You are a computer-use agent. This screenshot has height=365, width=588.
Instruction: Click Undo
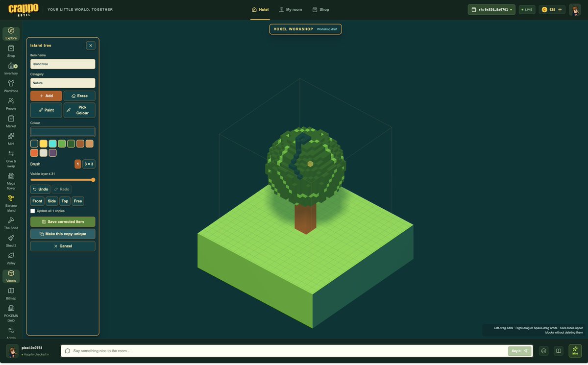(x=40, y=189)
